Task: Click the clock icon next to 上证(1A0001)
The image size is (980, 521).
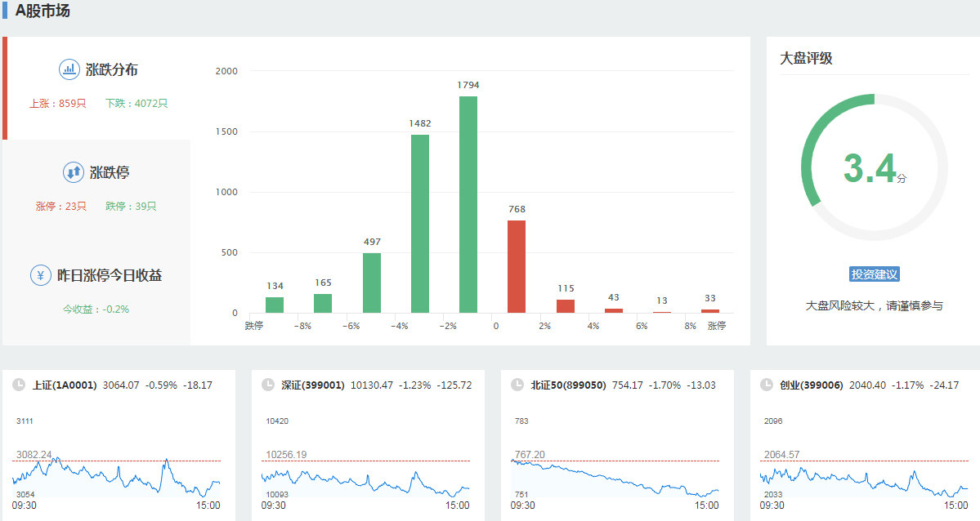Action: coord(18,385)
